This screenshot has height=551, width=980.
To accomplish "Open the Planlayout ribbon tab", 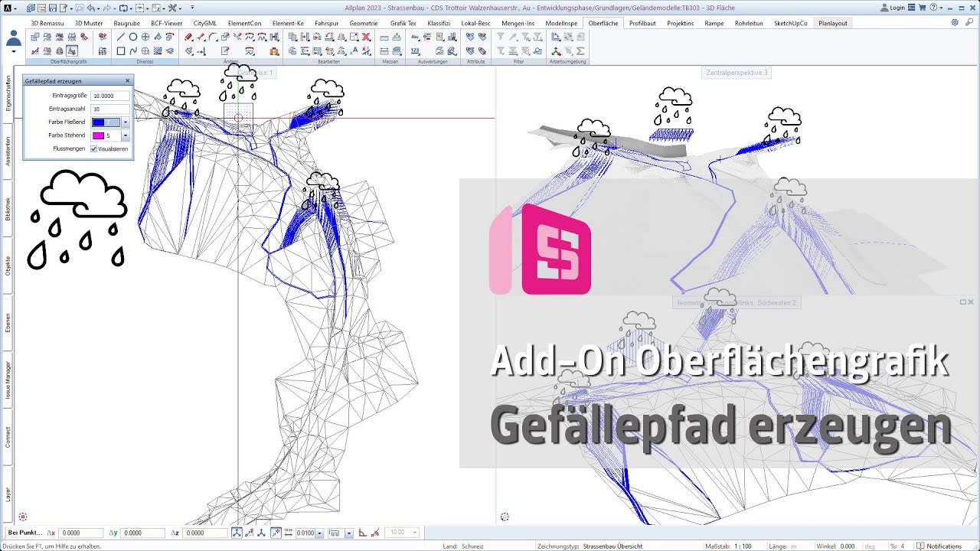I will pos(834,23).
